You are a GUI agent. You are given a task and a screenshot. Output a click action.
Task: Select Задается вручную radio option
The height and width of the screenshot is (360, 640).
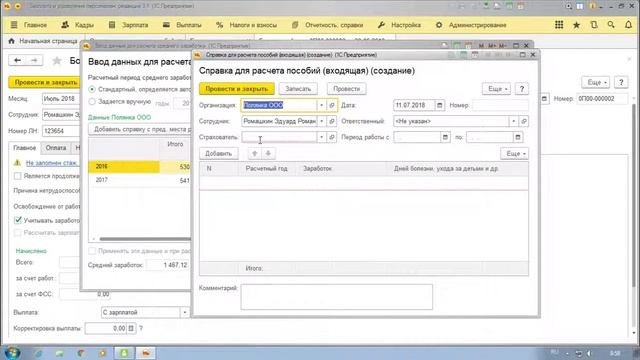point(92,101)
